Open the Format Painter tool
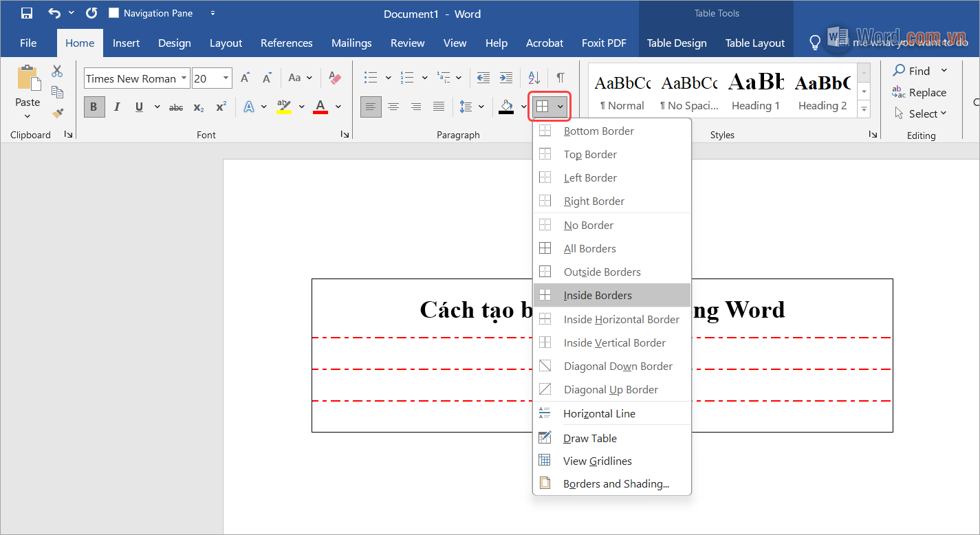This screenshot has height=535, width=980. (x=58, y=114)
